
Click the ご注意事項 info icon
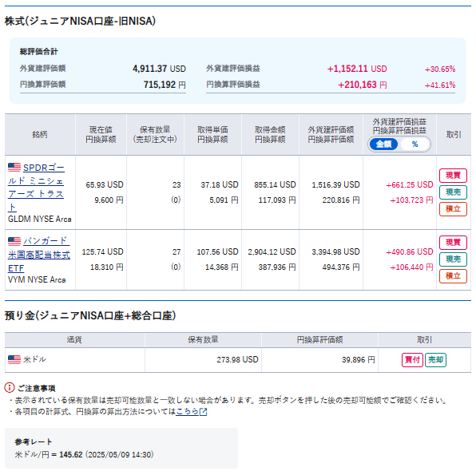pos(10,387)
